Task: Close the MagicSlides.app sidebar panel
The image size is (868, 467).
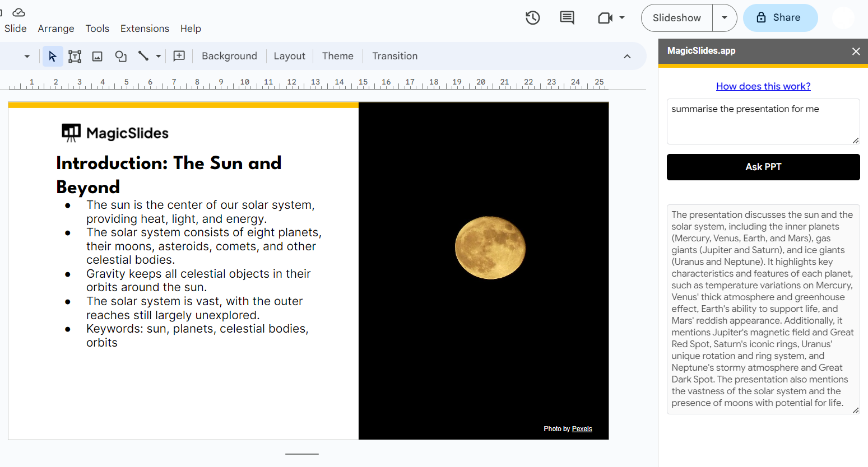Action: (x=856, y=51)
